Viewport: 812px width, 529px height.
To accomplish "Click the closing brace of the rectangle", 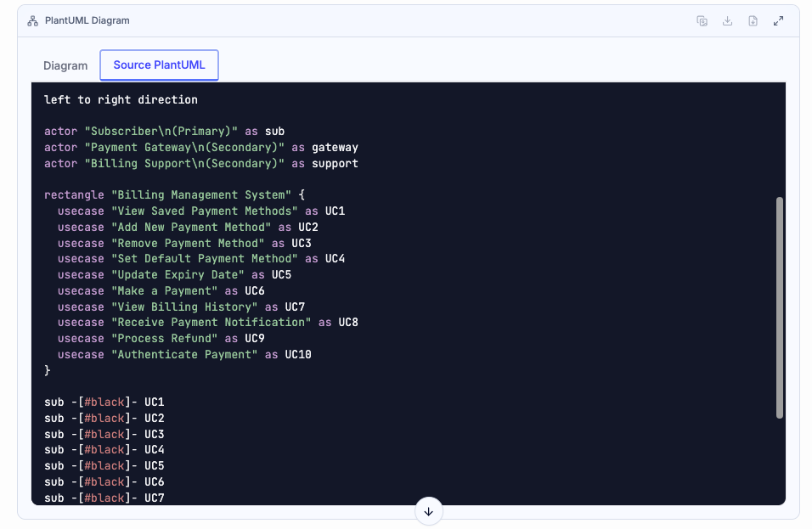I will point(47,370).
